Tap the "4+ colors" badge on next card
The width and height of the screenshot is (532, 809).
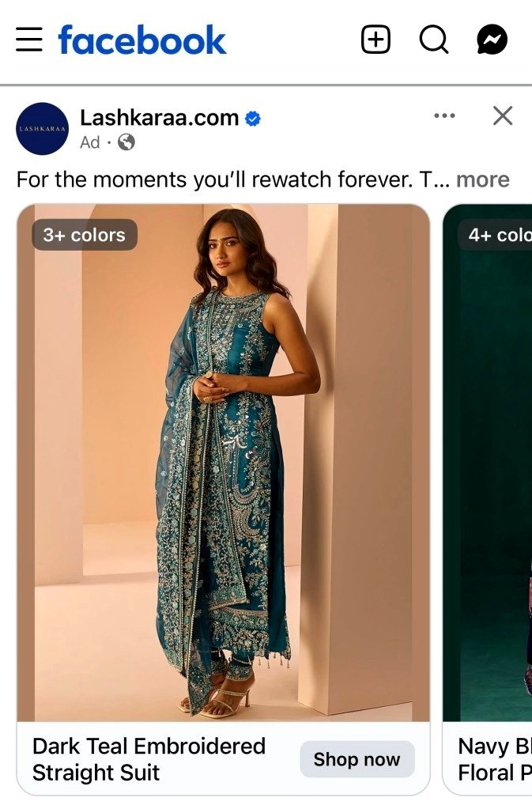click(495, 235)
